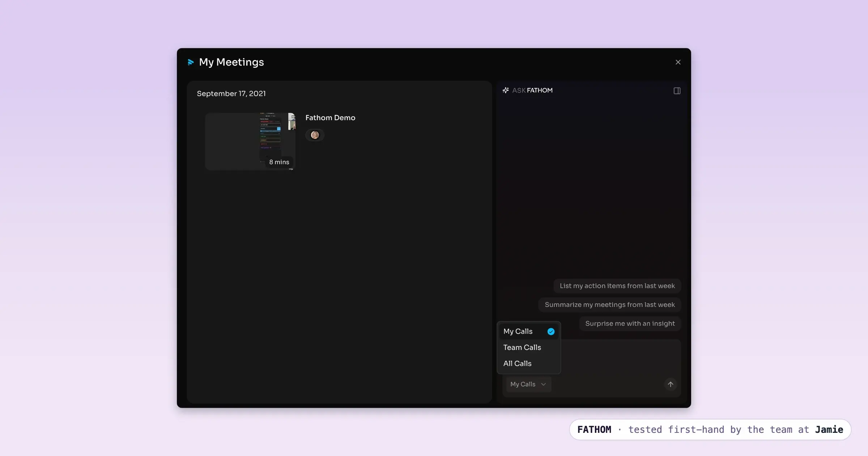The width and height of the screenshot is (868, 456).
Task: Toggle the Ask Fathom side panel icon
Action: click(677, 91)
